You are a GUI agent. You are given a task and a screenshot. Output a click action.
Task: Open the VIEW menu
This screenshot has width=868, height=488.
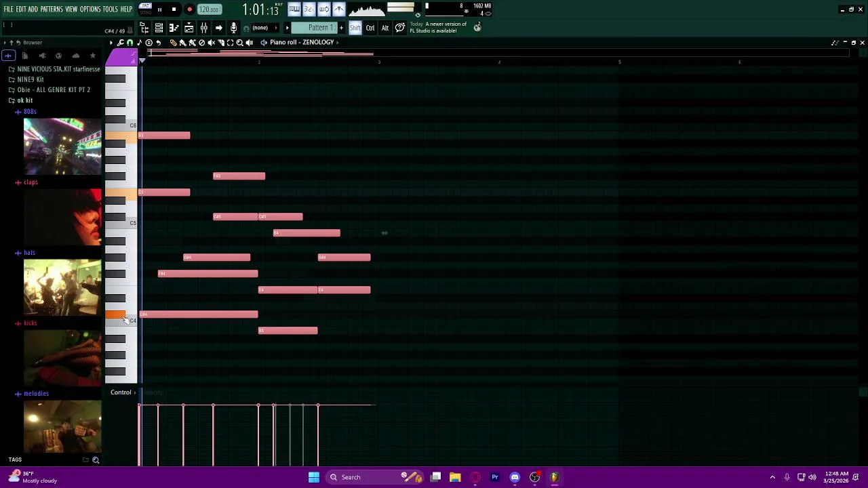pyautogui.click(x=71, y=9)
